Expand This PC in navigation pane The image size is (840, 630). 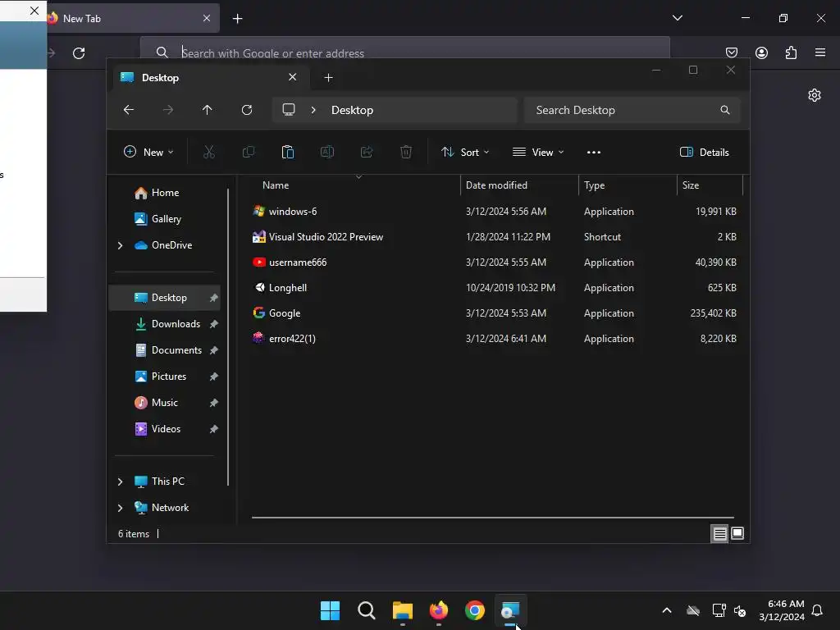point(121,482)
